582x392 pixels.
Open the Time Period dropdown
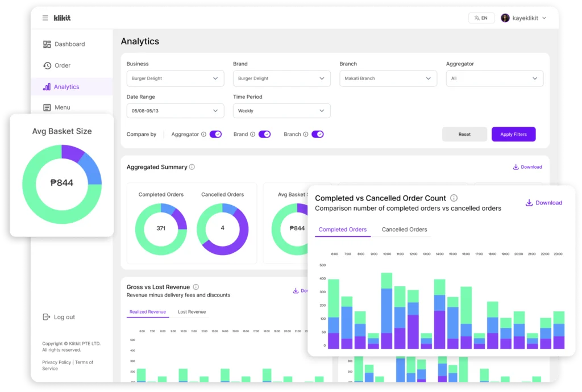click(x=282, y=111)
